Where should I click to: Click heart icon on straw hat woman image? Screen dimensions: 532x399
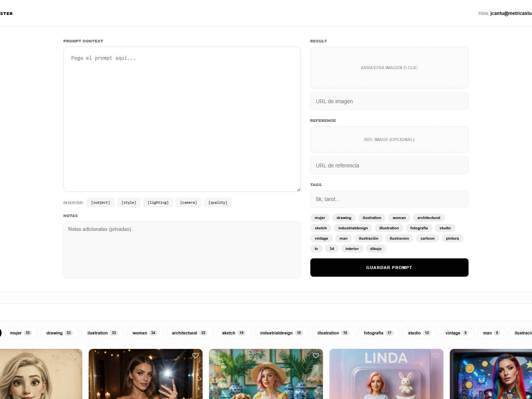pyautogui.click(x=316, y=356)
